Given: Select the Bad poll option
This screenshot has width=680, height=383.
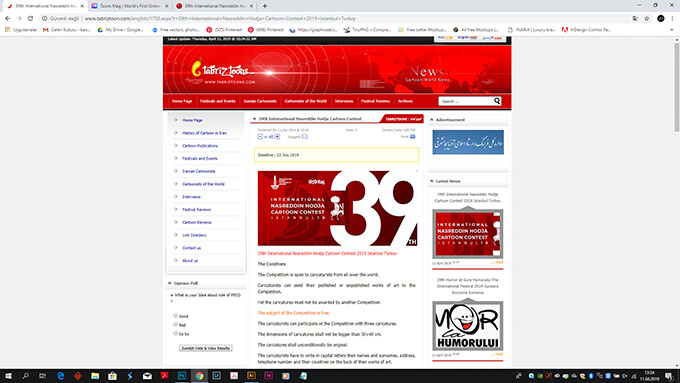Looking at the screenshot, I should [176, 324].
